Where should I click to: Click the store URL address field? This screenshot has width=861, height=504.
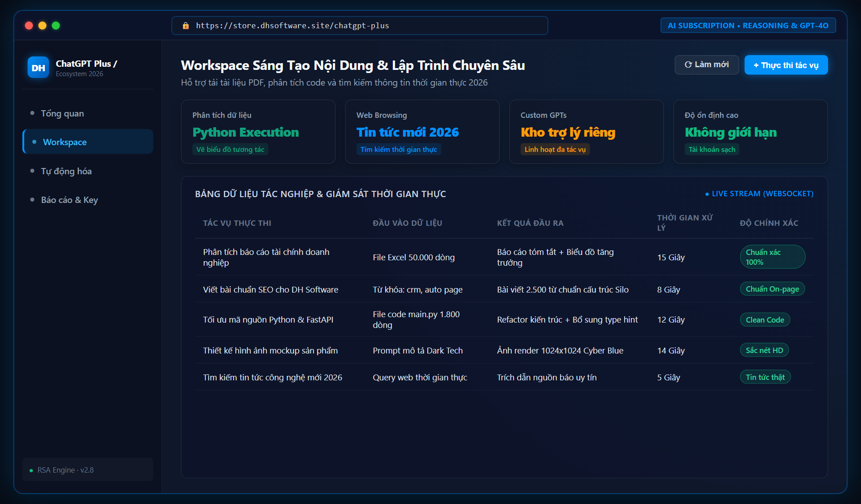click(360, 26)
